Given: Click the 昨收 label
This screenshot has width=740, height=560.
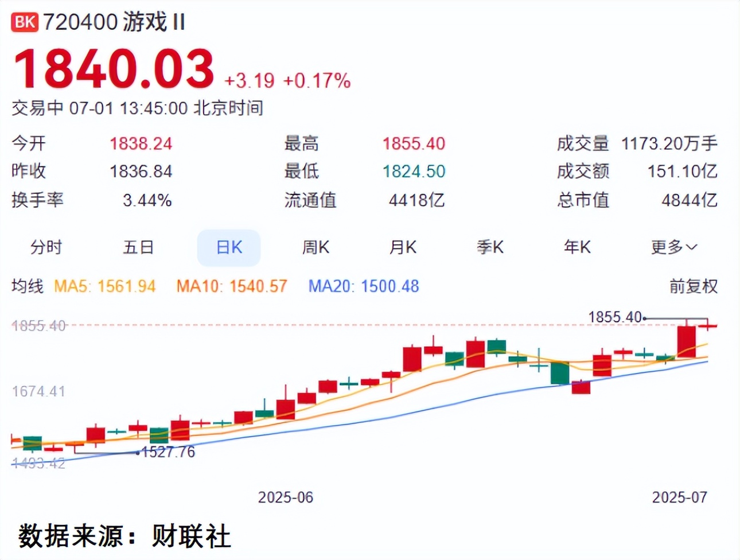Looking at the screenshot, I should 29,171.
